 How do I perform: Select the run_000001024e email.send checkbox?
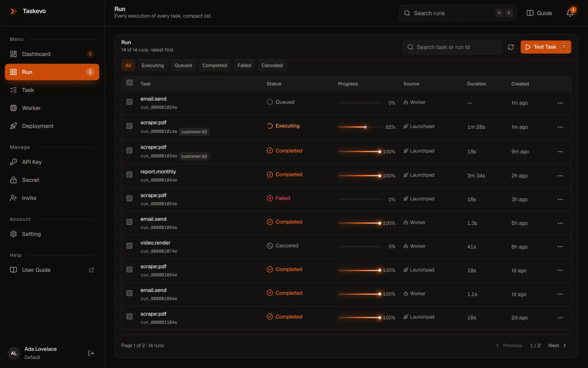click(129, 102)
